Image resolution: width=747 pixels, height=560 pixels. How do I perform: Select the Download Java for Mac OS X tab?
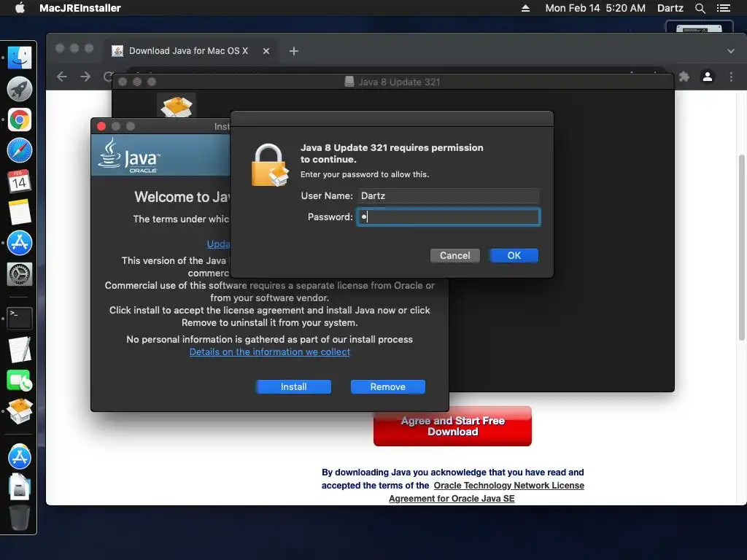click(189, 51)
